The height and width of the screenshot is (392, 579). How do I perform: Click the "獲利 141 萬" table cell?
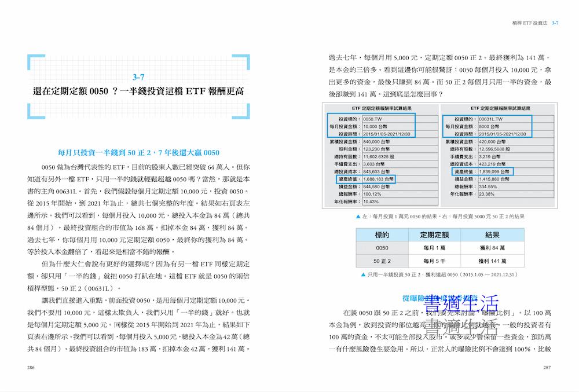tap(492, 261)
